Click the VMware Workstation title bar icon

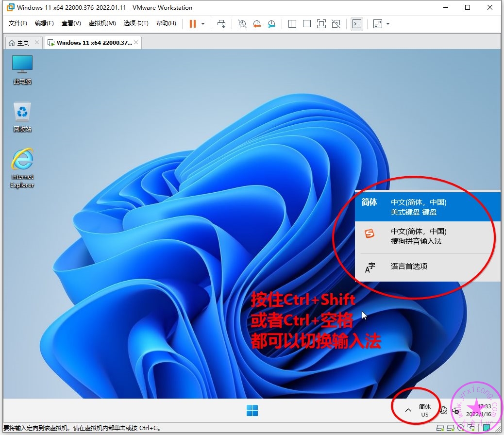click(x=11, y=7)
